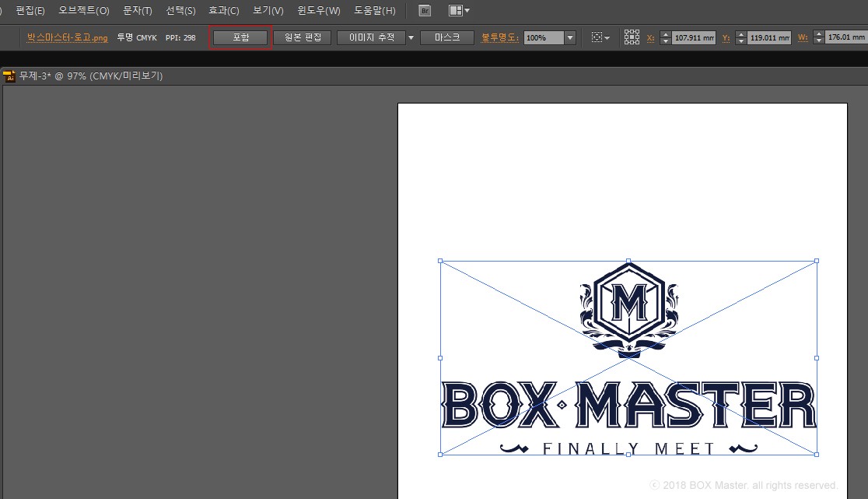This screenshot has height=499, width=868.
Task: Open Adobe Bridge with the Br icon
Action: click(x=425, y=11)
